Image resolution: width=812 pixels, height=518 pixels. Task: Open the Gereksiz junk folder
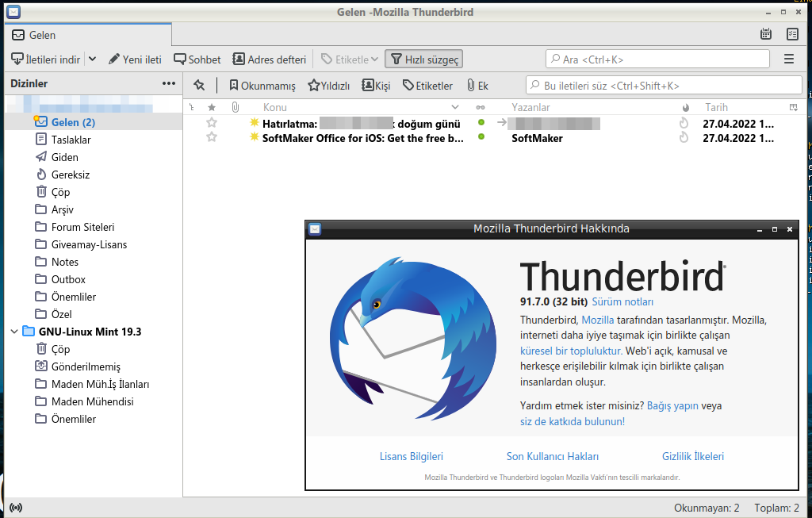[x=71, y=175]
